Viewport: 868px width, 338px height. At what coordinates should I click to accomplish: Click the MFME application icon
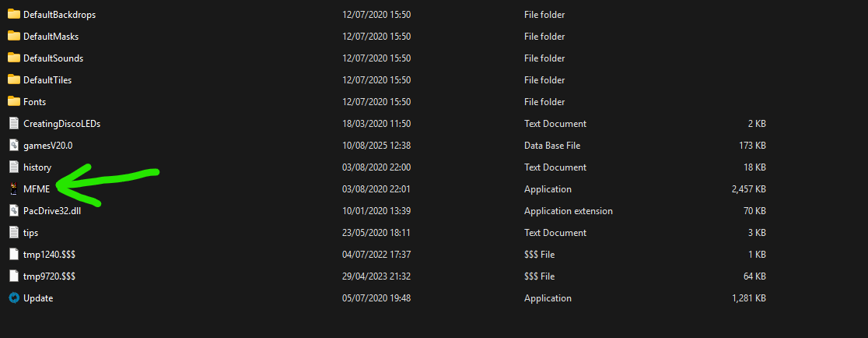click(13, 189)
